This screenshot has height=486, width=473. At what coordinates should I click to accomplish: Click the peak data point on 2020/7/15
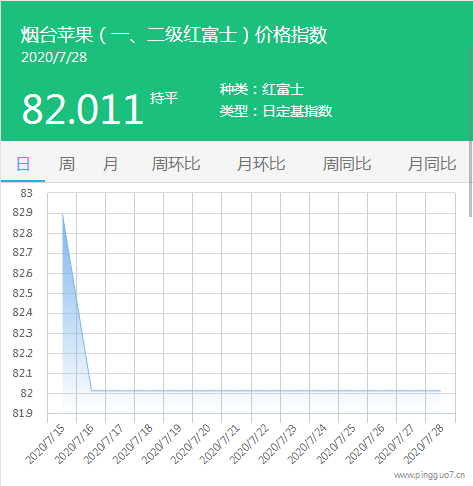(x=62, y=214)
